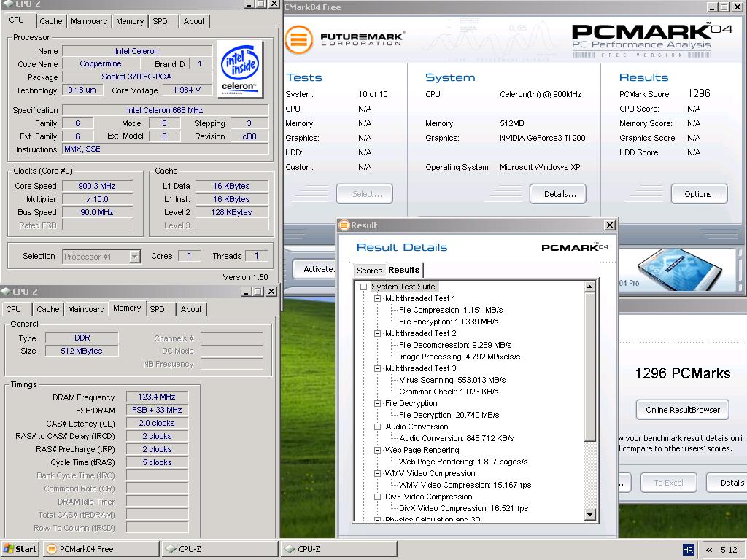747x560 pixels.
Task: Click the HR language indicator in tray
Action: tap(688, 550)
